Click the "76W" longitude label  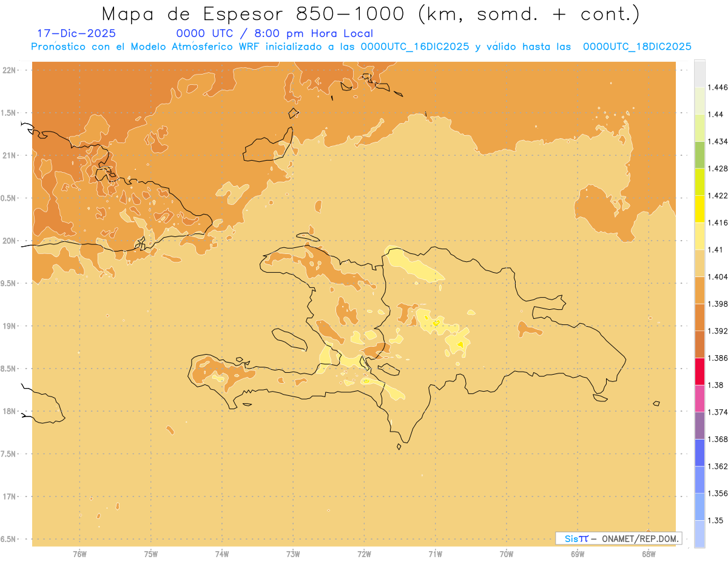79,554
